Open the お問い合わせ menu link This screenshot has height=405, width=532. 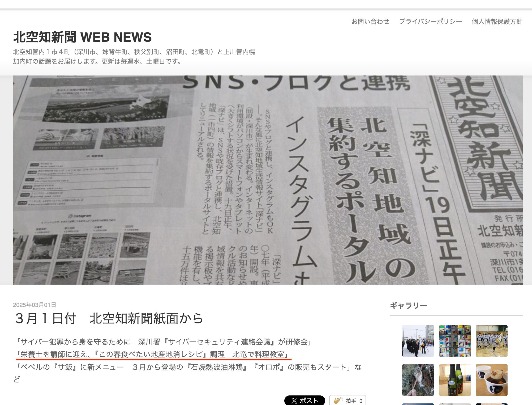pos(370,22)
